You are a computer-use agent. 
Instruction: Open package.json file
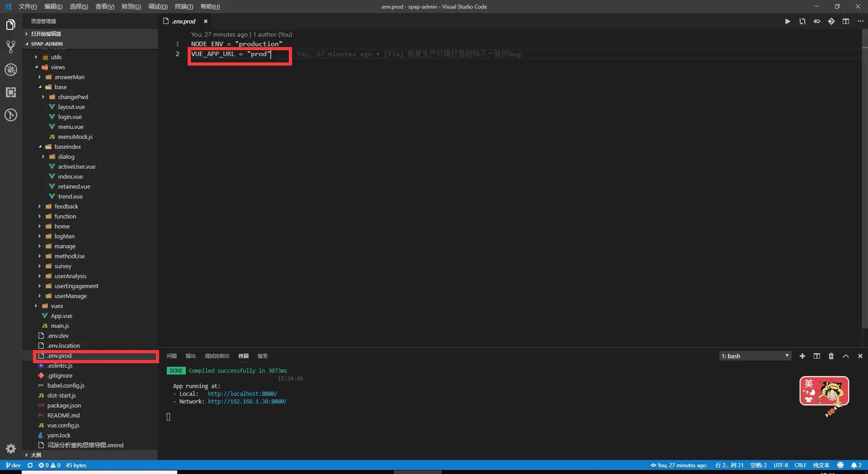[x=64, y=405]
